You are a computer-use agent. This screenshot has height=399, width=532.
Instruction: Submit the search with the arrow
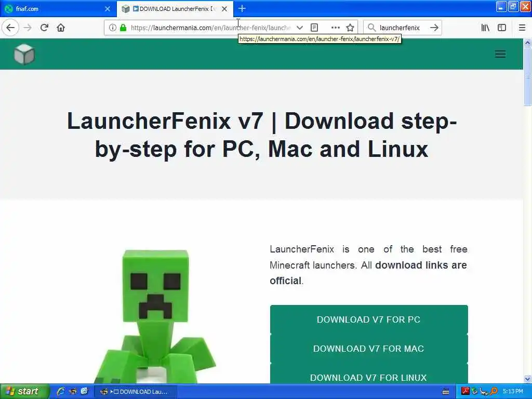click(x=434, y=28)
